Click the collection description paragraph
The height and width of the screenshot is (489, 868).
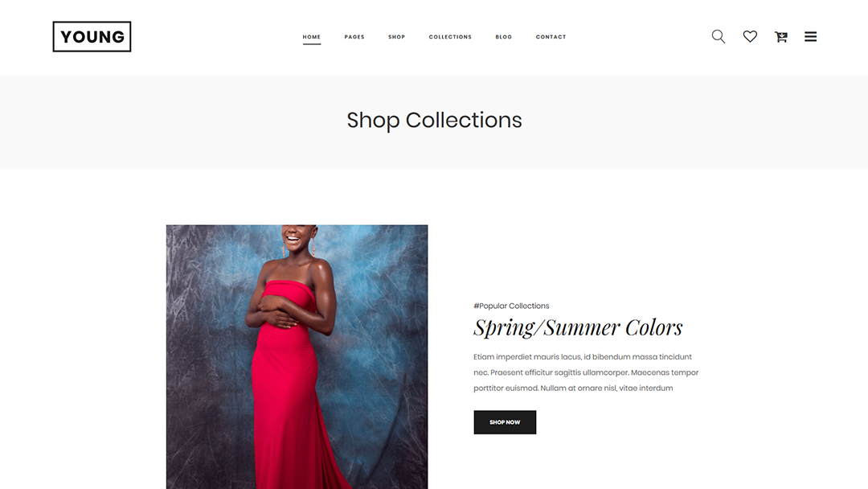coord(586,372)
